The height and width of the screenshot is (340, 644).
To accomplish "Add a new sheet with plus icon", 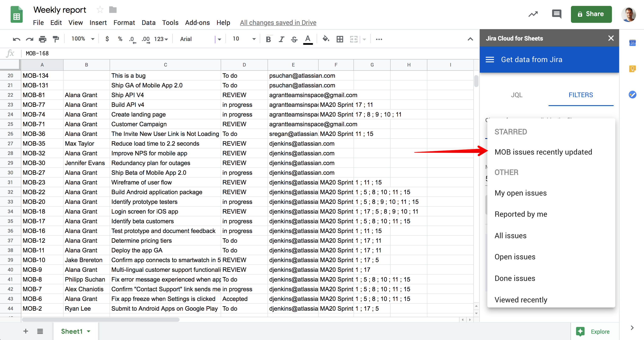I will click(x=25, y=331).
